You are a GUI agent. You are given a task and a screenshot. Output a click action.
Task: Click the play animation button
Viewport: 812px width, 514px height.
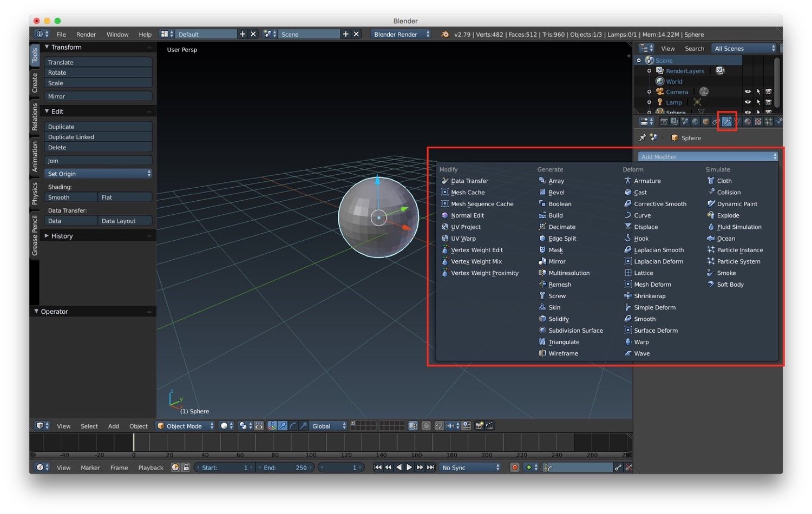coord(409,467)
